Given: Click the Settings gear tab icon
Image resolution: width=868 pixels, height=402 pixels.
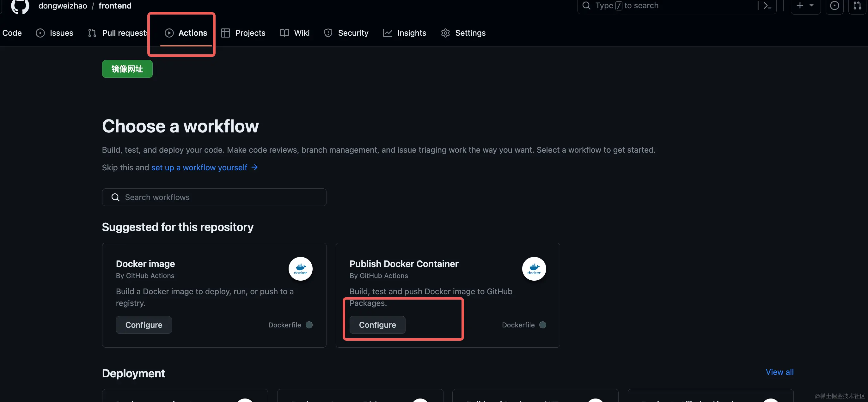Looking at the screenshot, I should 445,33.
